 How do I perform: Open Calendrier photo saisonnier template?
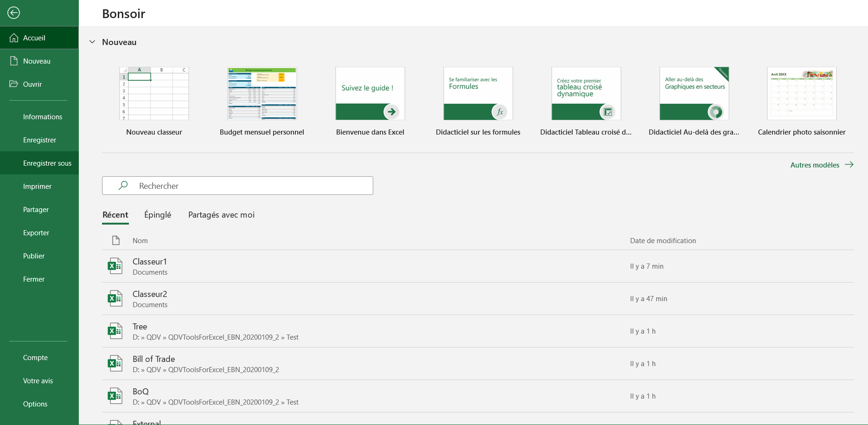click(802, 102)
